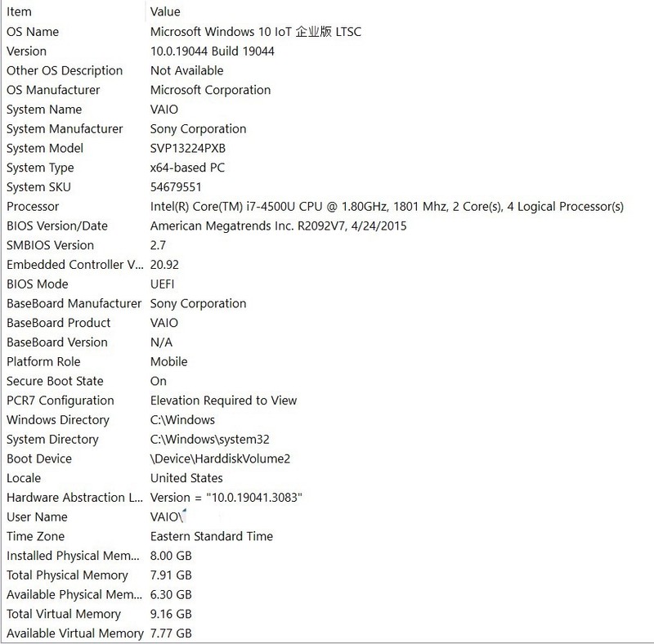Click total virtual memory '9.16 GB'
Image resolution: width=654 pixels, height=644 pixels.
(x=171, y=614)
